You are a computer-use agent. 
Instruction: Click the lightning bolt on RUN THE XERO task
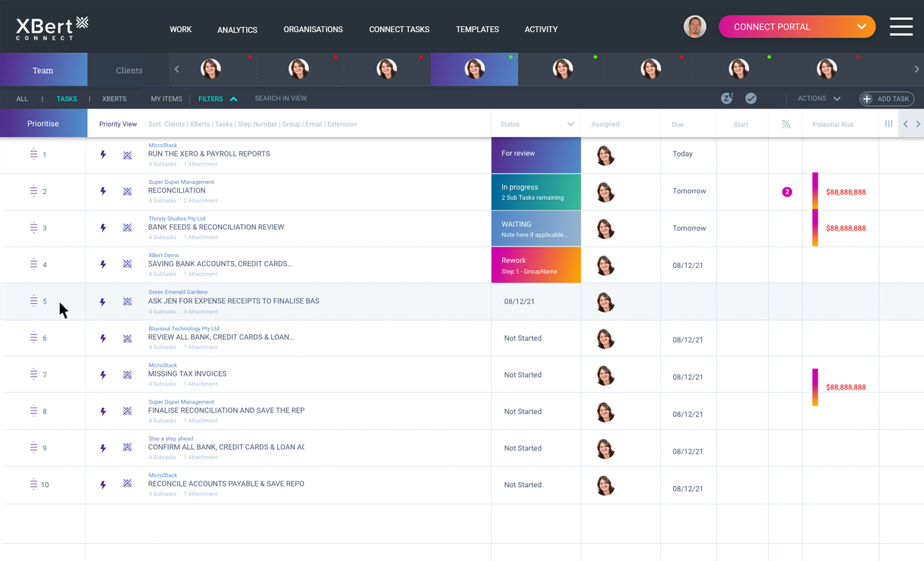pos(103,155)
